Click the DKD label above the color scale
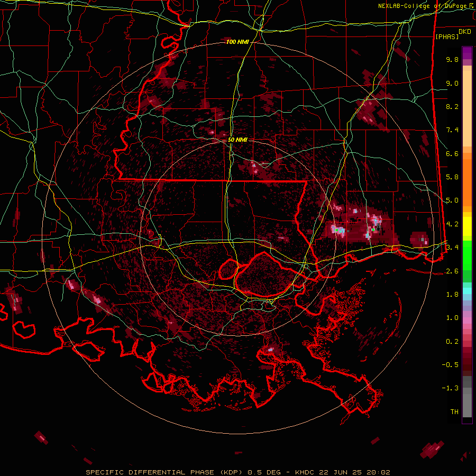Image resolution: width=476 pixels, height=476 pixels. (465, 32)
